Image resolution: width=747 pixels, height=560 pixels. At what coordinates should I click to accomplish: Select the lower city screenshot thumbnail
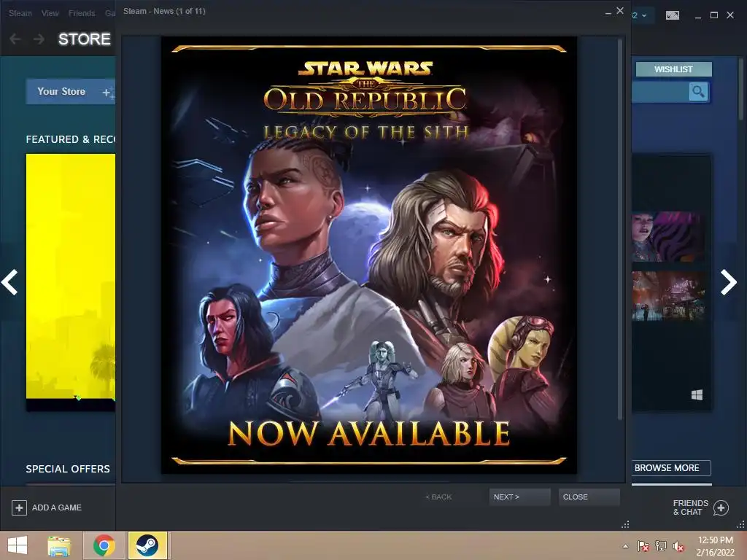coord(668,296)
